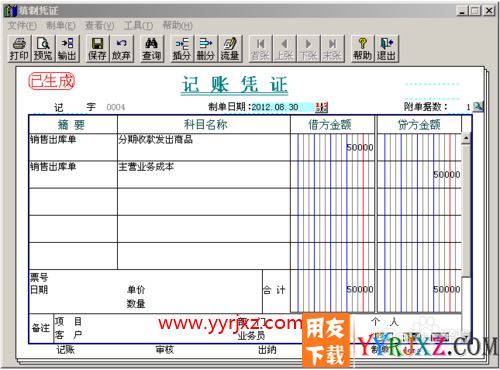Open 查询 search binoculars icon
Viewport: 500px width, 370px height.
coord(152,49)
